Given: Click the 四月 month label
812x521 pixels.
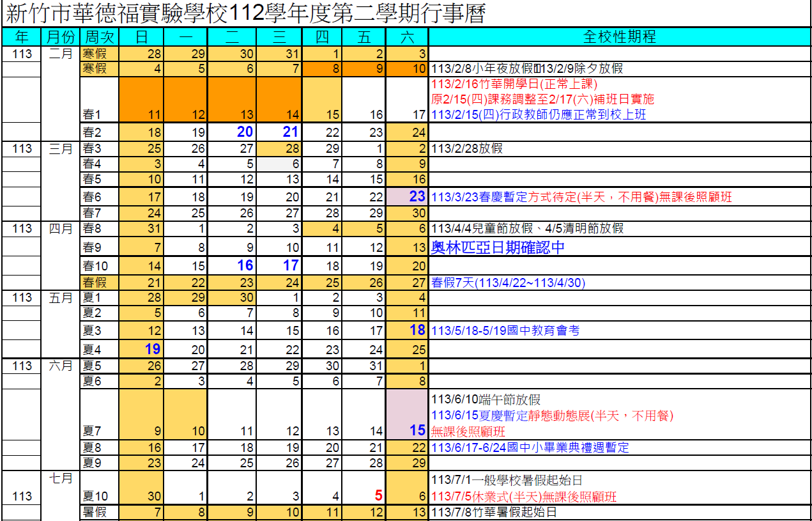Looking at the screenshot, I should tap(61, 228).
